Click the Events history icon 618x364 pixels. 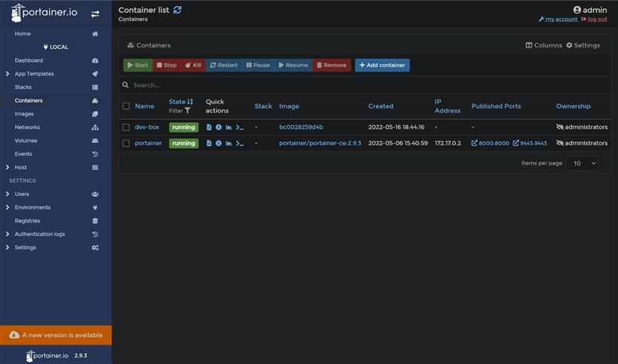(x=95, y=154)
